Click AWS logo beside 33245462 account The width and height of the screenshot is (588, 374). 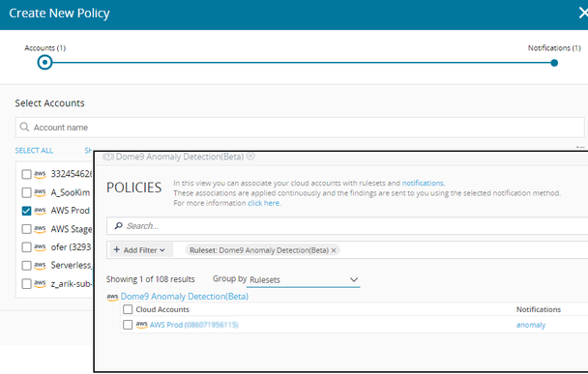pos(40,174)
